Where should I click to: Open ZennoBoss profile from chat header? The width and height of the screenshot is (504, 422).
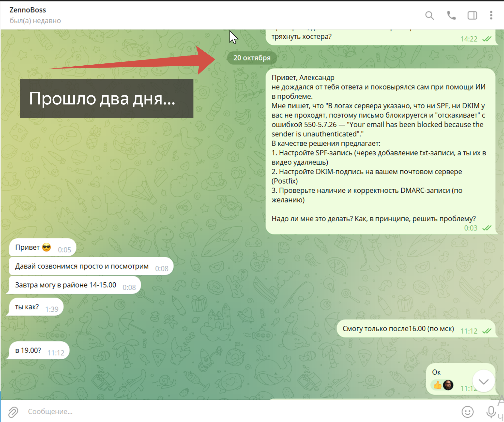[x=28, y=10]
